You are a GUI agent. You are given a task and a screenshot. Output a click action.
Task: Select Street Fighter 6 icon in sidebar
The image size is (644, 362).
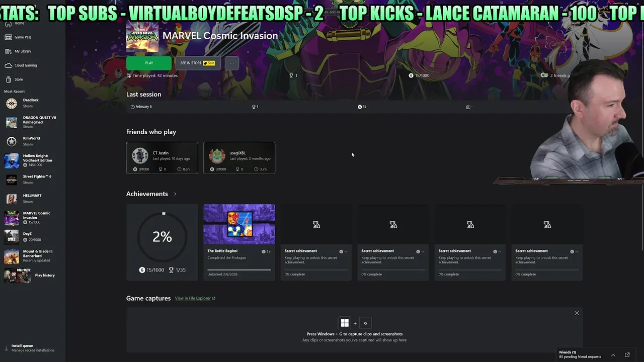[x=12, y=180]
